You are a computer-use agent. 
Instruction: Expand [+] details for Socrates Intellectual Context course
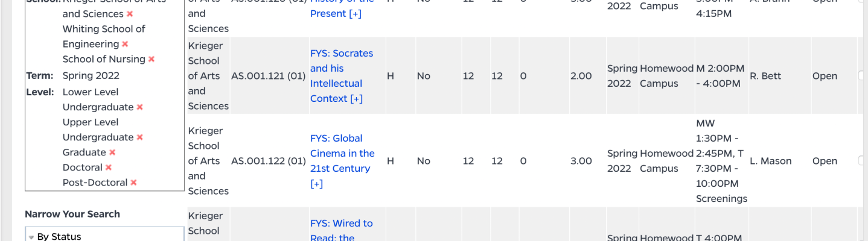click(x=356, y=99)
